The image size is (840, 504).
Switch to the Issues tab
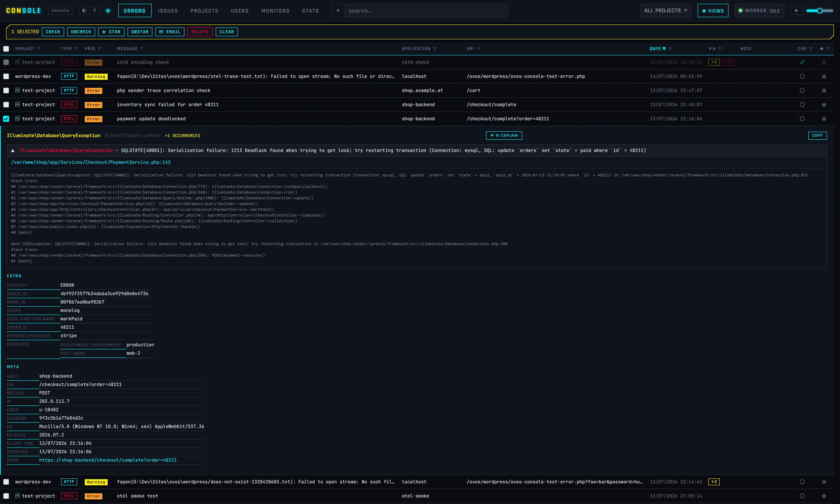pos(168,10)
